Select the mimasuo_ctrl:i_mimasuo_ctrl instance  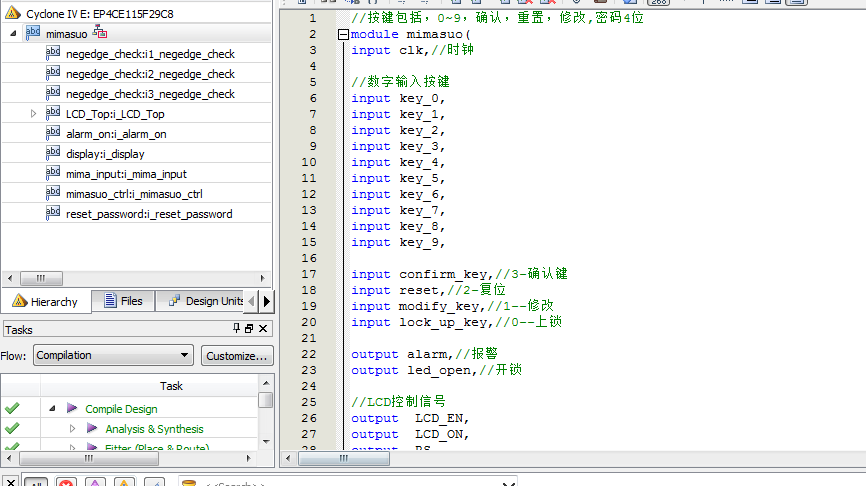click(x=134, y=193)
